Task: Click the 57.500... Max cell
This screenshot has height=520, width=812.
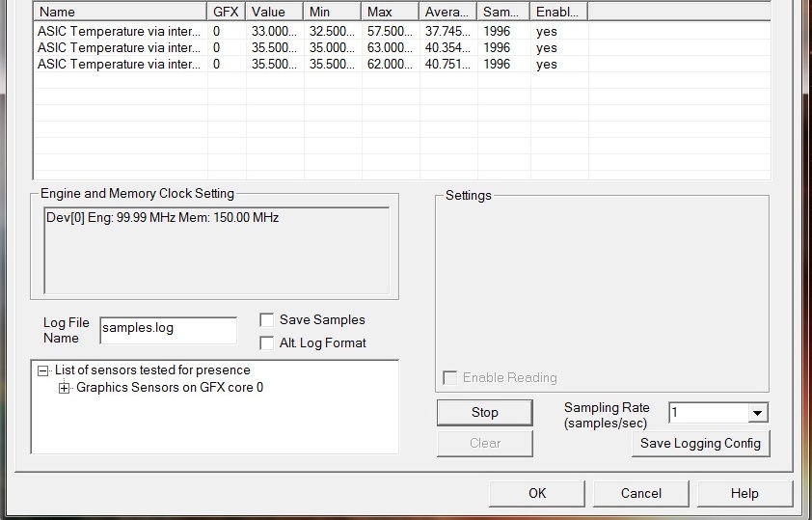Action: 390,31
